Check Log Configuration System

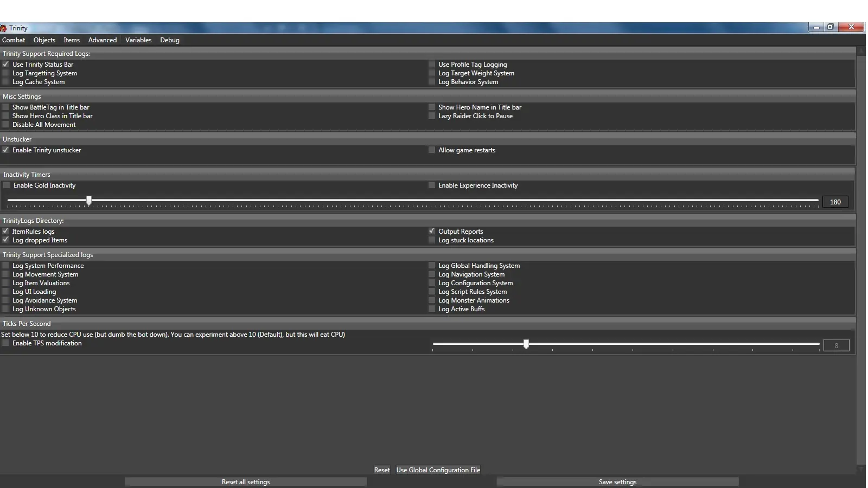(x=432, y=282)
